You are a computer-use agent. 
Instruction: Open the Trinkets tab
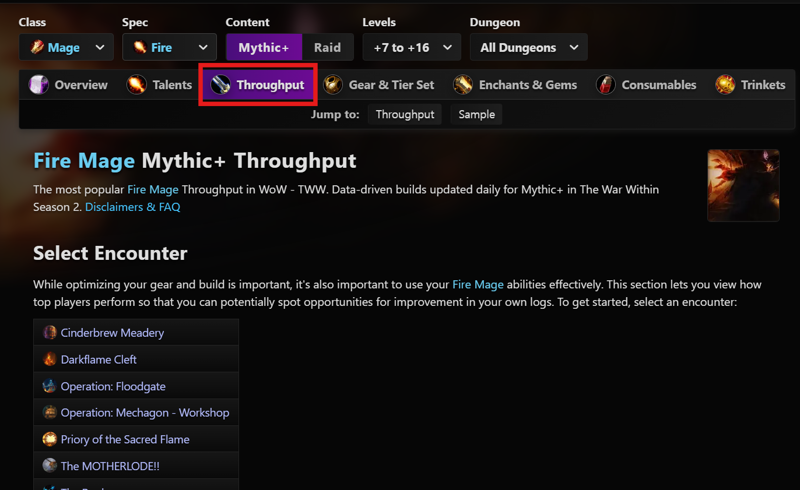pyautogui.click(x=751, y=85)
